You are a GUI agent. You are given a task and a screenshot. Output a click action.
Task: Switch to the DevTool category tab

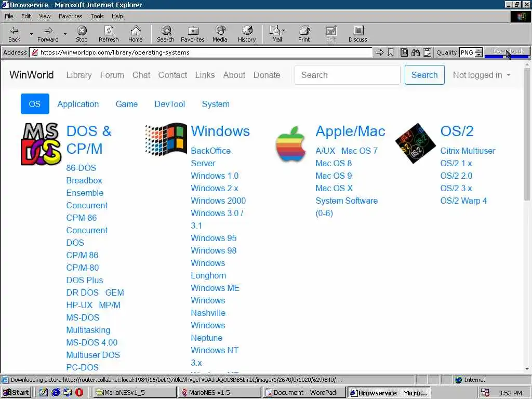pos(170,104)
